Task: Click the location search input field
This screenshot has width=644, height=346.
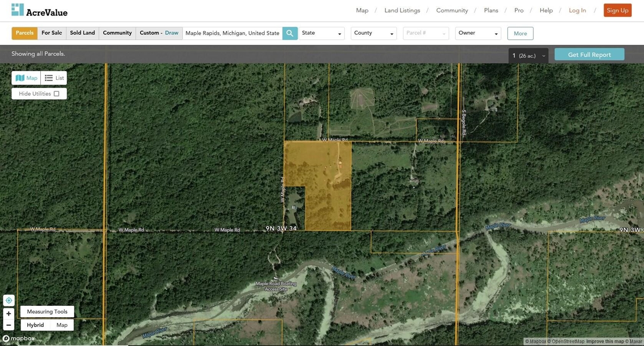Action: [x=232, y=33]
